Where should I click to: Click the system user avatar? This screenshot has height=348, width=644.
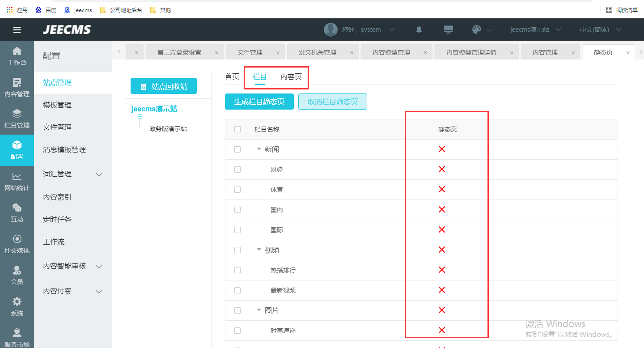(x=330, y=30)
